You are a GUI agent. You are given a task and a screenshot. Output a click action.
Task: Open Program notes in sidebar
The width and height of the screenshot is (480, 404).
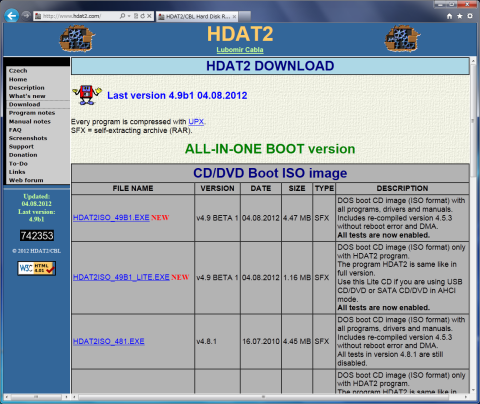point(32,113)
